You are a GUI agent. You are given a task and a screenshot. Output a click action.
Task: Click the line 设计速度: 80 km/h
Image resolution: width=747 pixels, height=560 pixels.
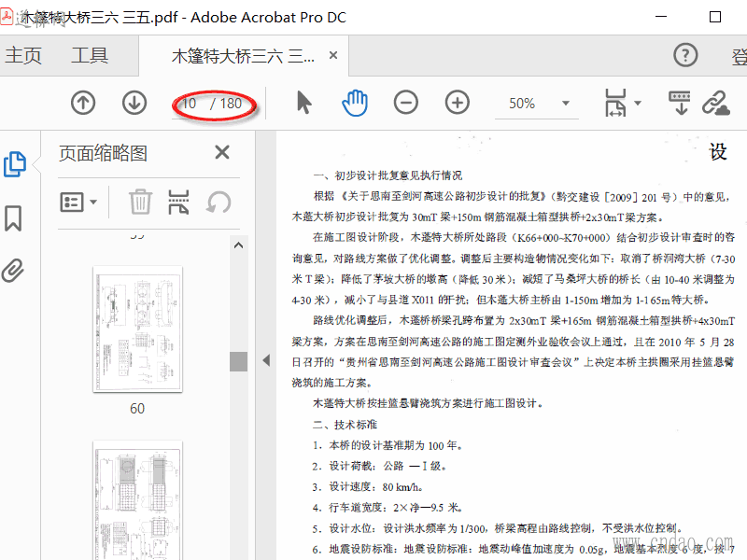point(368,486)
